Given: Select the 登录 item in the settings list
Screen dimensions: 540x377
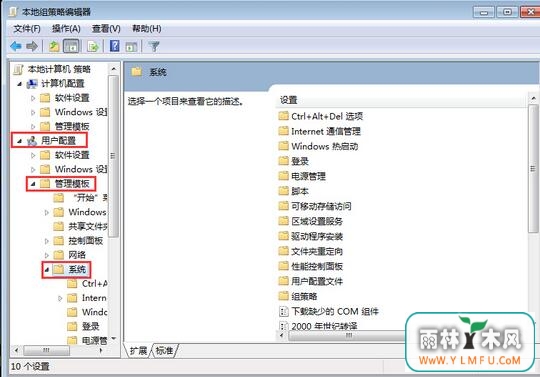Looking at the screenshot, I should tap(300, 161).
